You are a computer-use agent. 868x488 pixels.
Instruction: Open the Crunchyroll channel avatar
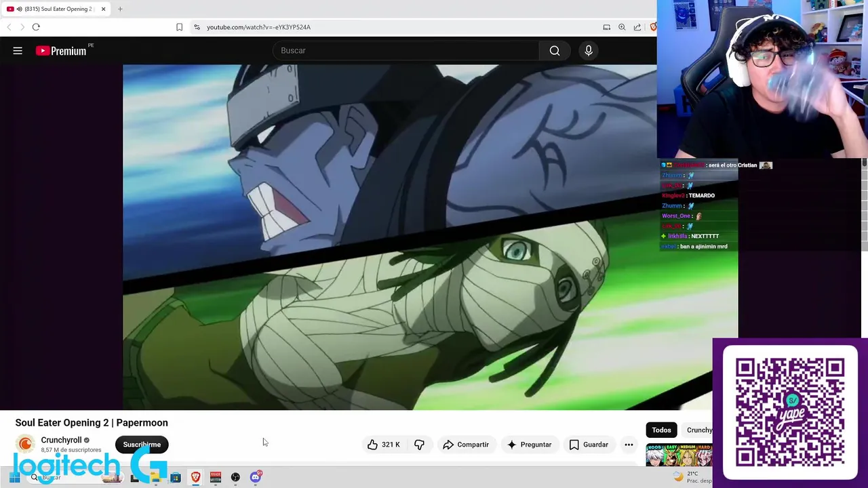(x=25, y=444)
